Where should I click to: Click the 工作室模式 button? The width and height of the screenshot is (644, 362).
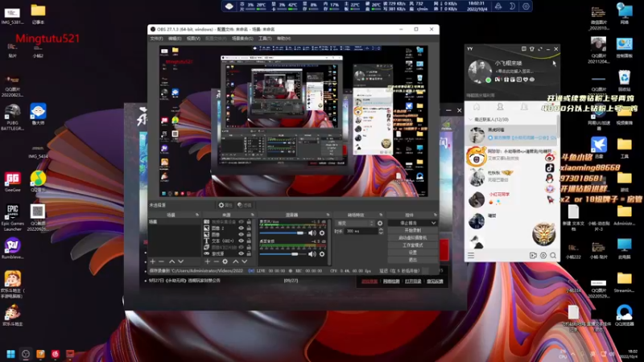point(412,245)
